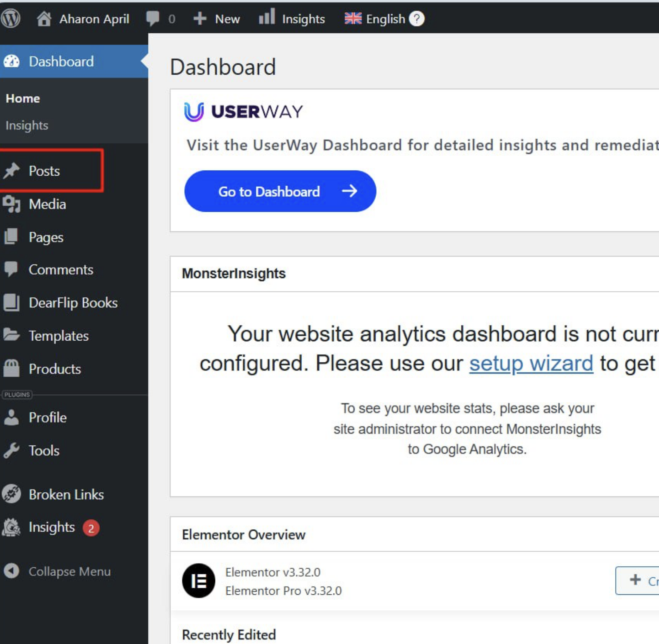Click the WordPress logo icon
This screenshot has width=659, height=644.
[x=10, y=18]
